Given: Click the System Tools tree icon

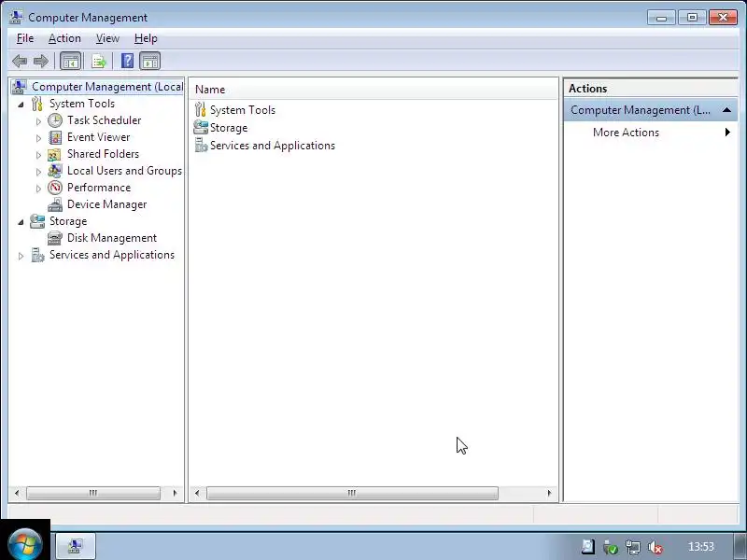Looking at the screenshot, I should click(37, 104).
